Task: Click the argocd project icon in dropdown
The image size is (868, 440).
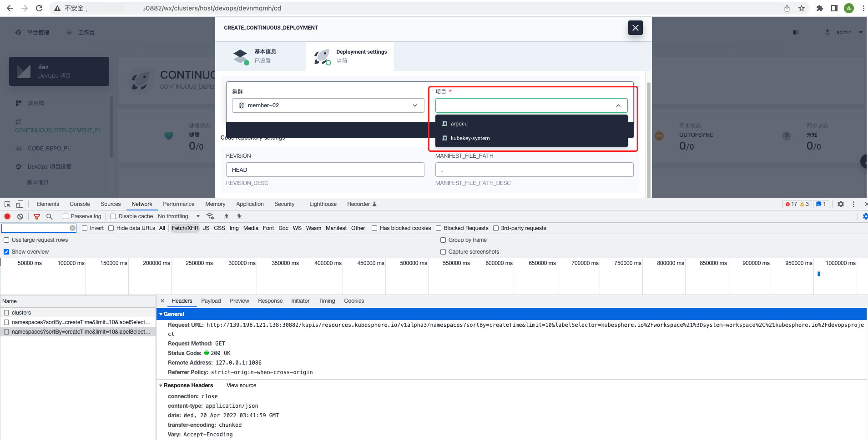Action: point(444,124)
